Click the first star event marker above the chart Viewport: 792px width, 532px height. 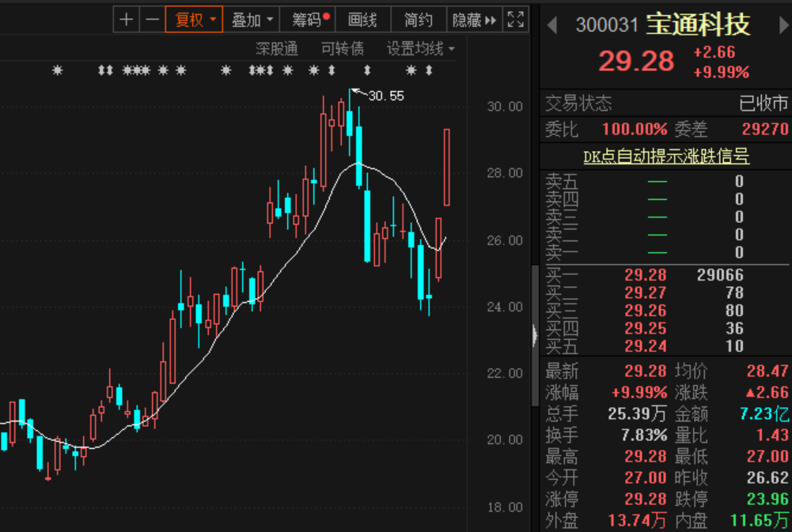58,70
